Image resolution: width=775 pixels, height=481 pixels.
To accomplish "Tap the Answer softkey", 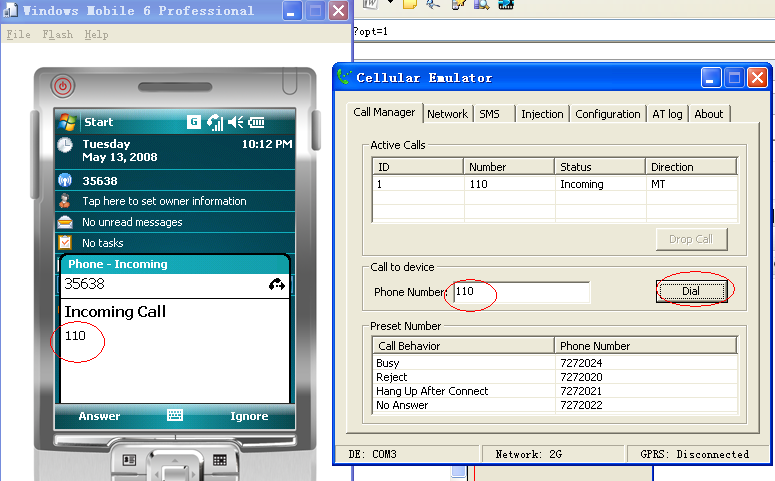I will (x=99, y=416).
